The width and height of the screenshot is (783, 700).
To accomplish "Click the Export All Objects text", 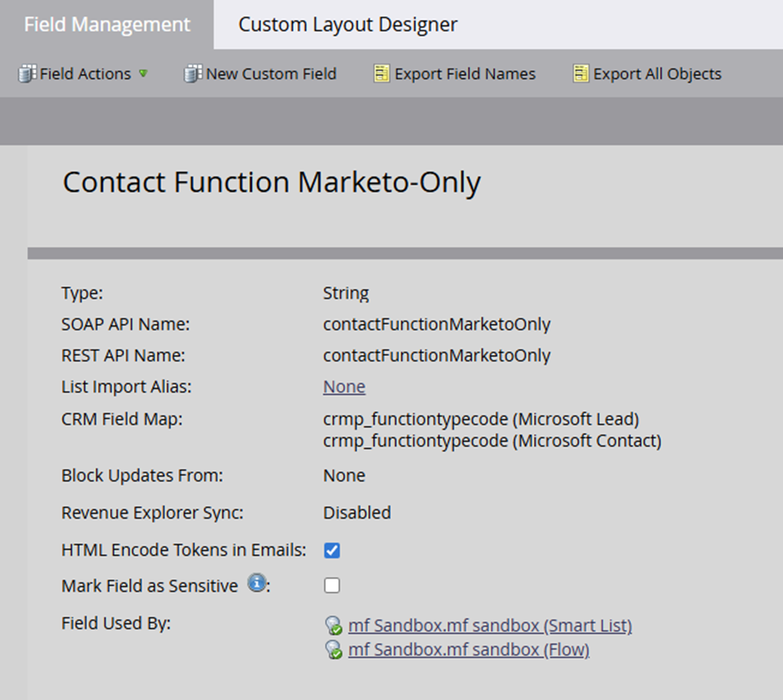I will [657, 74].
